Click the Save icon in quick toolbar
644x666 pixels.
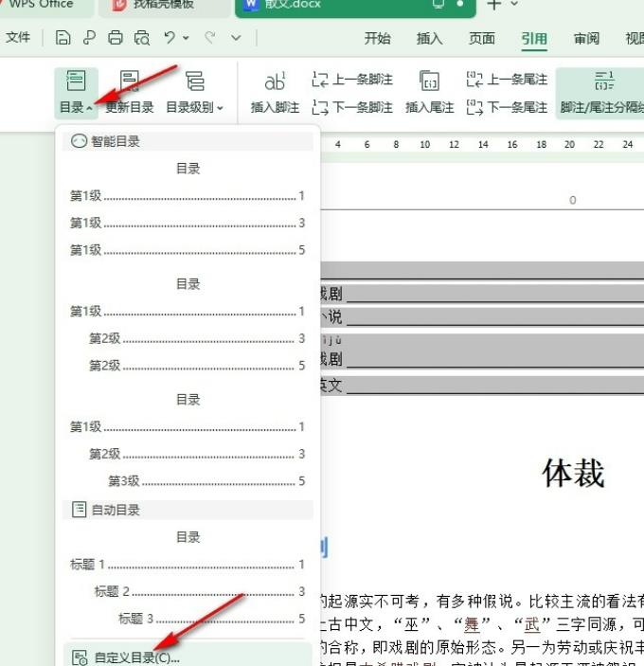point(63,38)
